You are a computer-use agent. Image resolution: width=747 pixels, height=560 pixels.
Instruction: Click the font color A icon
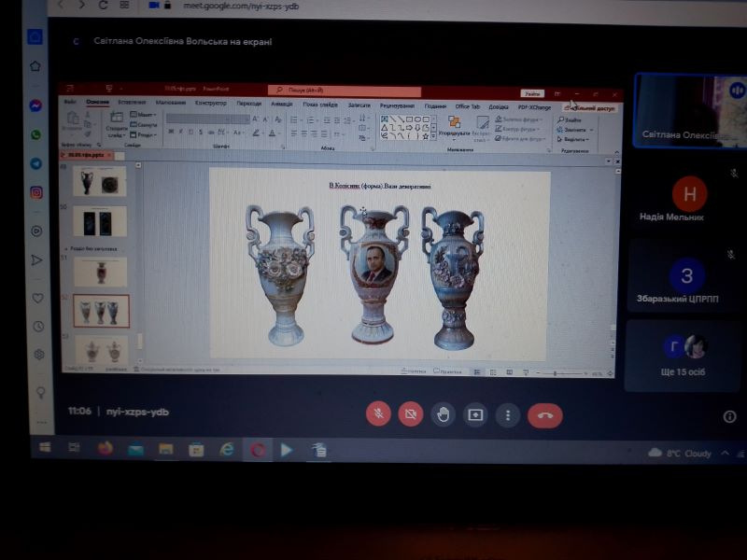(x=272, y=133)
